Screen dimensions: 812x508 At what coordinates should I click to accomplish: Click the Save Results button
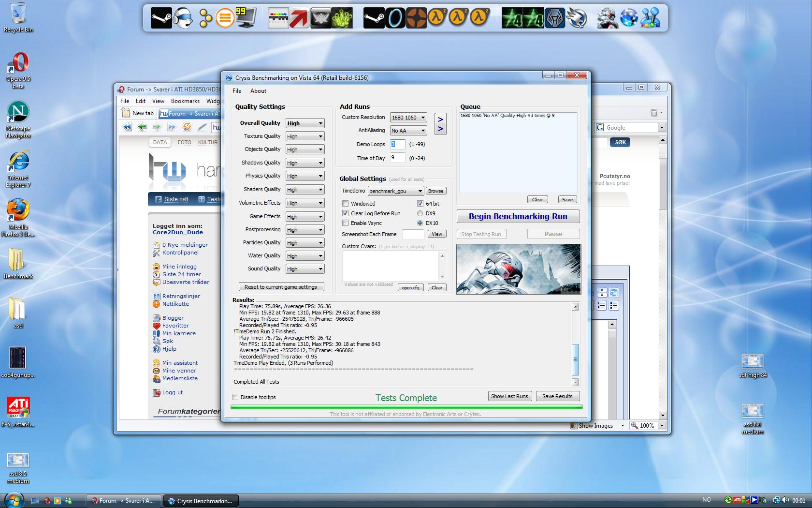point(557,396)
